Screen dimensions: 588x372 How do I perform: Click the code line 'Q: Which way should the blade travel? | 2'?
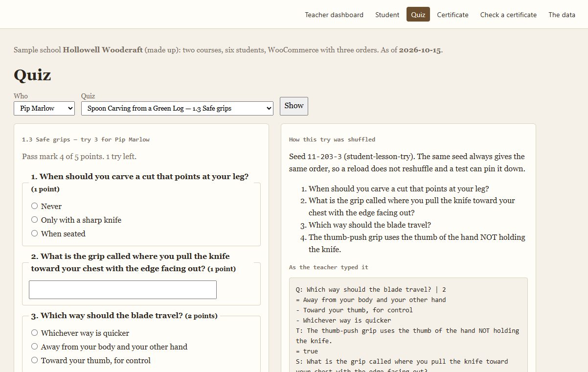click(371, 289)
